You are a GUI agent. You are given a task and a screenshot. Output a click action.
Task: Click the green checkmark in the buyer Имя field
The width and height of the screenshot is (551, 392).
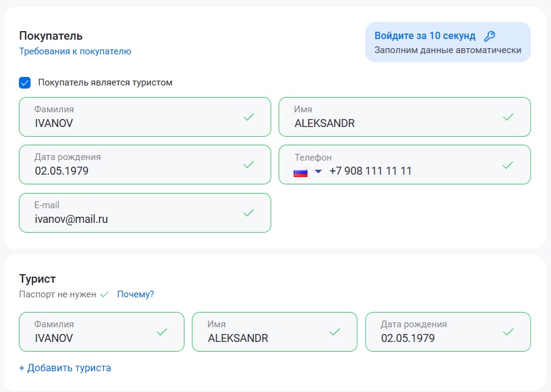508,117
